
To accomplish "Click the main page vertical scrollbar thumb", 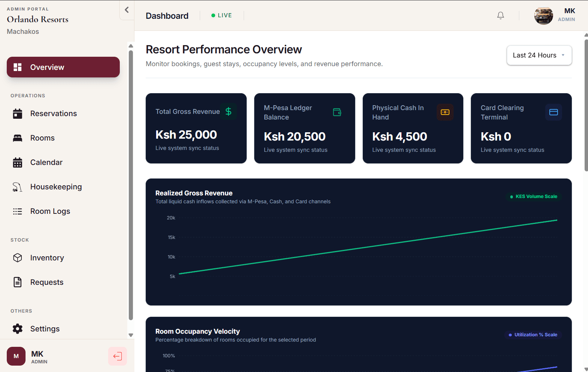I will click(x=586, y=105).
